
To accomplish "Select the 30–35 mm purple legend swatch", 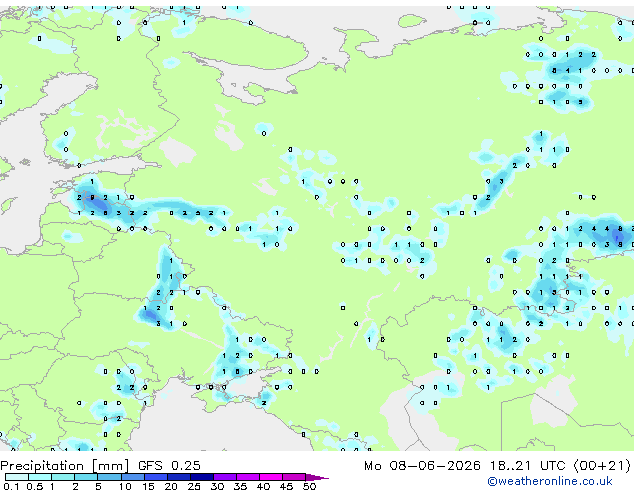I will coord(224,477).
